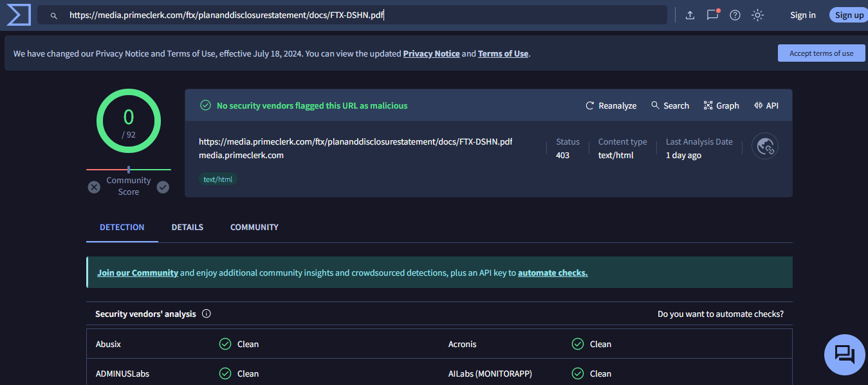868x385 pixels.
Task: Click the Status 403 value
Action: coord(562,155)
